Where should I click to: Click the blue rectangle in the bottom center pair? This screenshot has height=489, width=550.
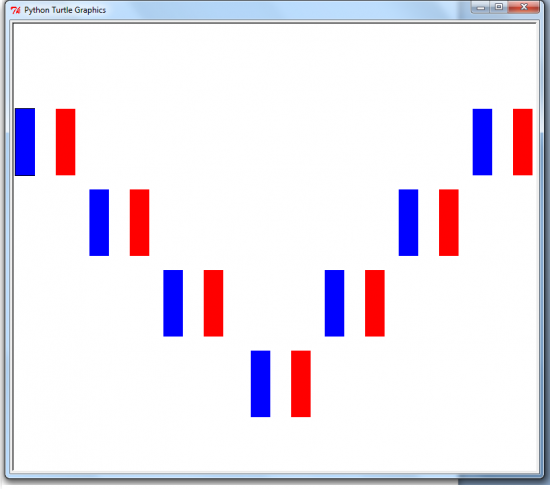tap(261, 384)
